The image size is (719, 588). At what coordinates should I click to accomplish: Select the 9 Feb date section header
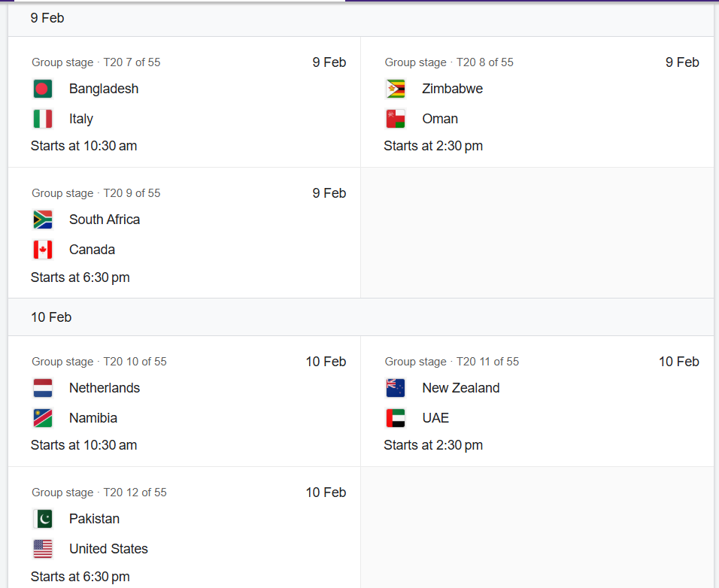(47, 18)
